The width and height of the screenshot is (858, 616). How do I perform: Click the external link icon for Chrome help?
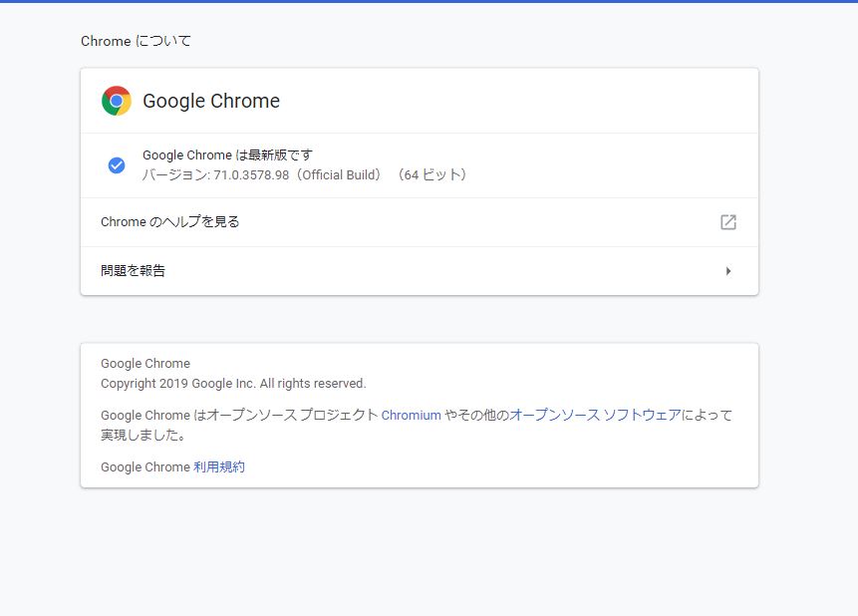728,222
